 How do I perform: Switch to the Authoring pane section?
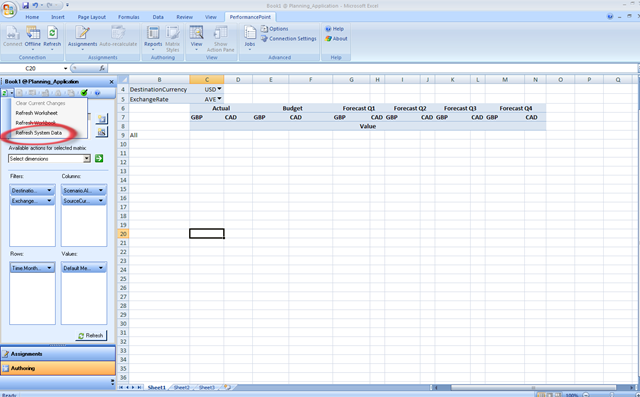(58, 368)
